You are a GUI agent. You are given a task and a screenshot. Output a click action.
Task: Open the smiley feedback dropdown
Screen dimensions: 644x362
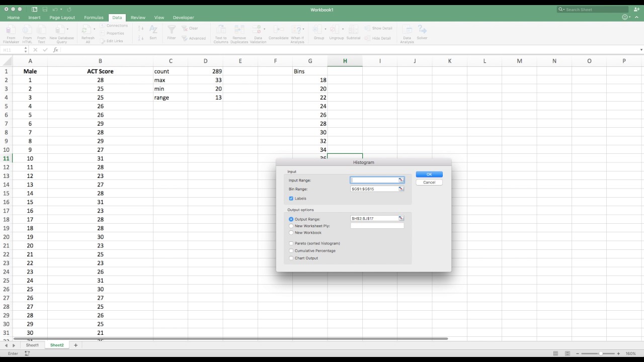point(630,17)
